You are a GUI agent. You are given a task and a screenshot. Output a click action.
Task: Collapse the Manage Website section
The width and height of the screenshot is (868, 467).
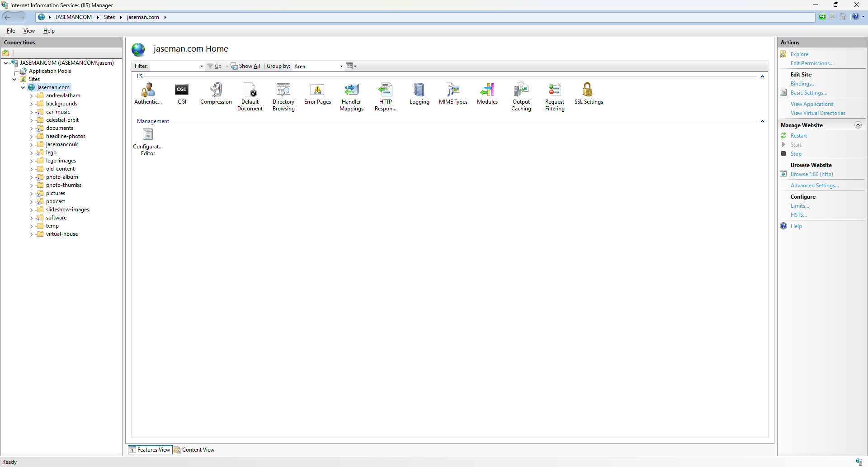(858, 125)
